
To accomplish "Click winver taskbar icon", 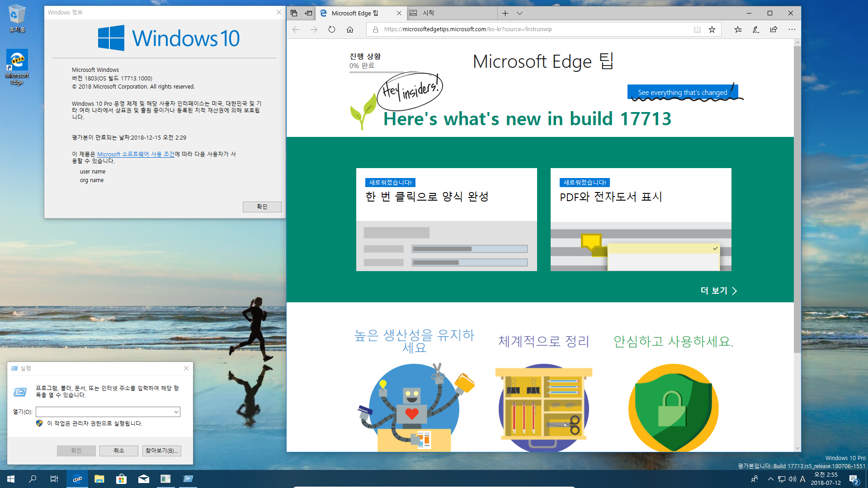I will (x=165, y=479).
